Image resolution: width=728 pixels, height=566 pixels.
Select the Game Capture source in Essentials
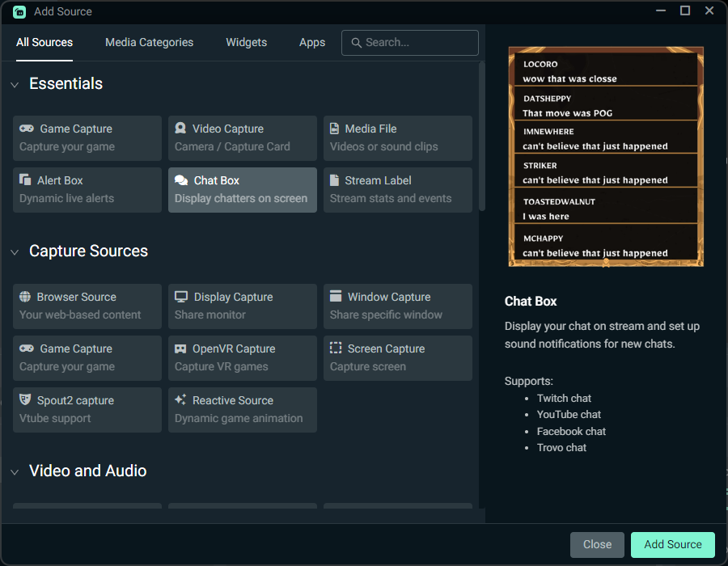(87, 138)
